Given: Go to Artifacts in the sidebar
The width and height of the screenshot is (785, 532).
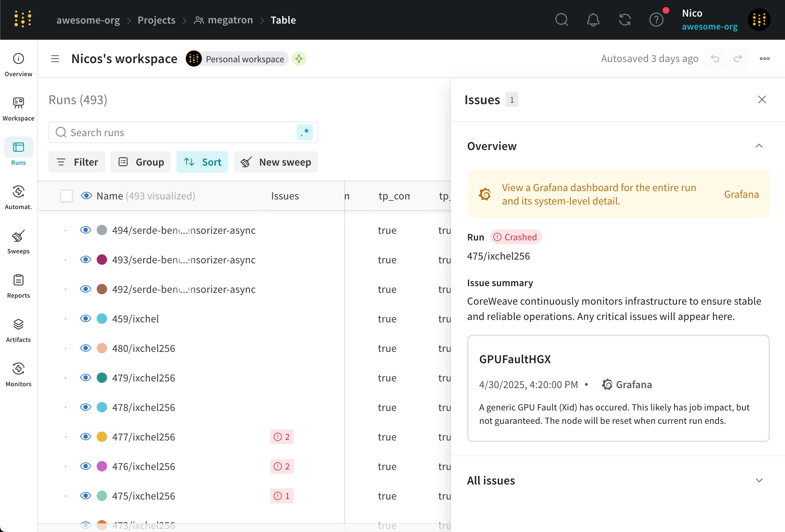Looking at the screenshot, I should (x=18, y=330).
